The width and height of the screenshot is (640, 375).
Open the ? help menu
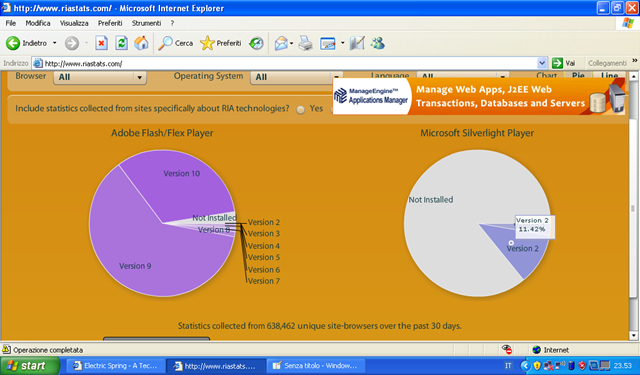click(x=172, y=23)
